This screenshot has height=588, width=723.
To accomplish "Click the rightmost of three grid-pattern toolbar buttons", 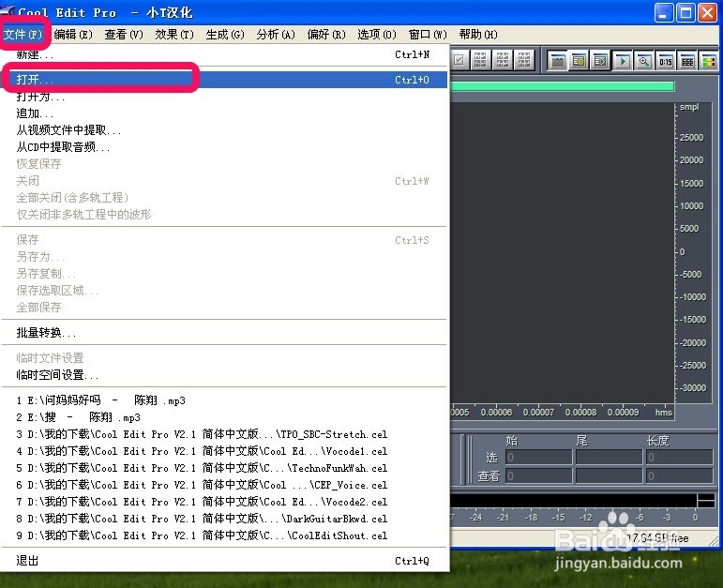I will (525, 60).
